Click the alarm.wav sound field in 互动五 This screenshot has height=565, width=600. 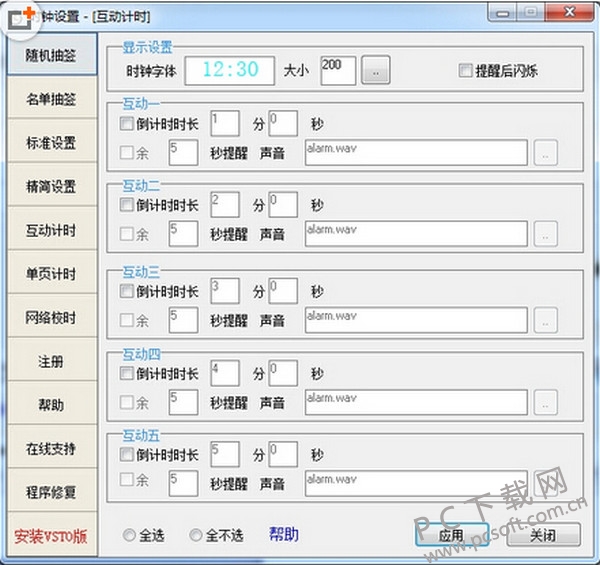[x=416, y=484]
